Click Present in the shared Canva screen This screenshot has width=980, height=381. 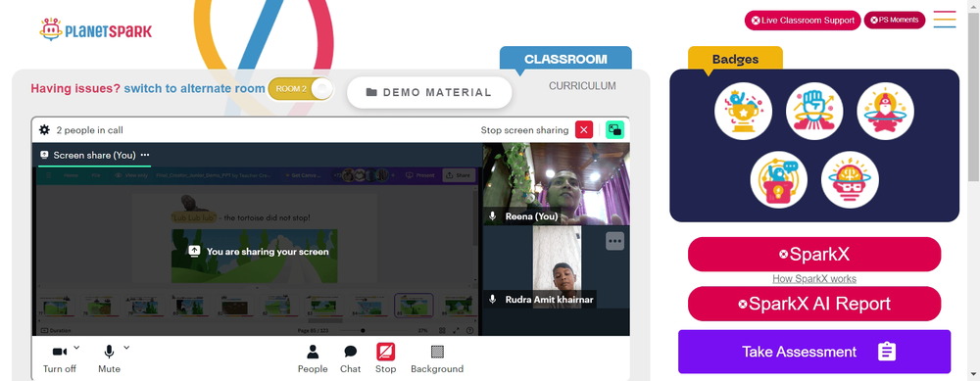(420, 175)
